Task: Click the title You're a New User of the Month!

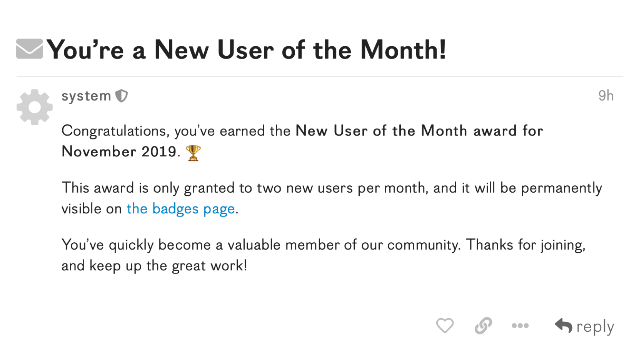Action: coord(246,50)
